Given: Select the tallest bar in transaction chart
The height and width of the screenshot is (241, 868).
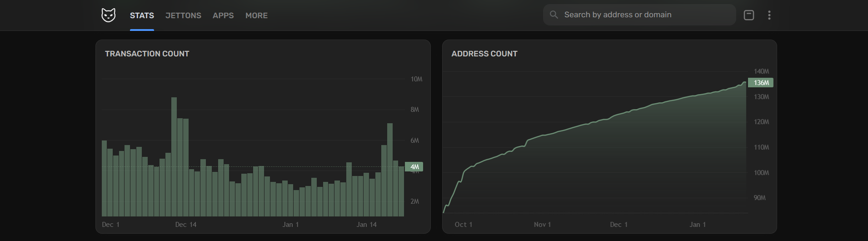Looking at the screenshot, I should pos(174,157).
